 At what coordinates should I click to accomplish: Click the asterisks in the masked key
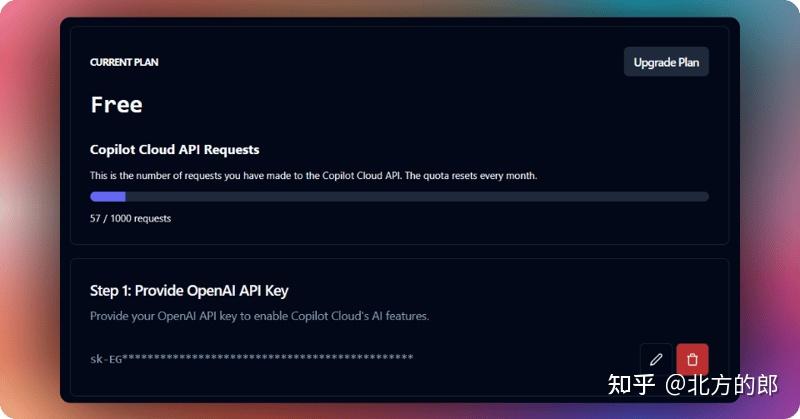pyautogui.click(x=268, y=357)
